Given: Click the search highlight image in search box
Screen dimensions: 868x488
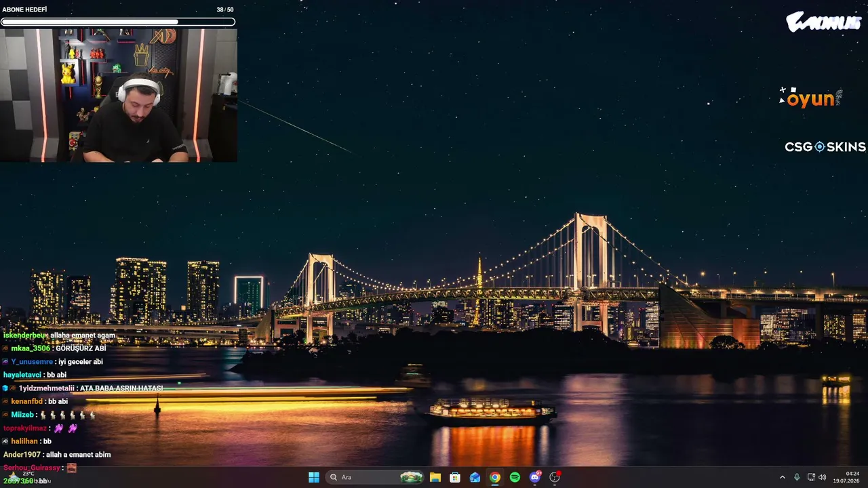Looking at the screenshot, I should click(412, 477).
